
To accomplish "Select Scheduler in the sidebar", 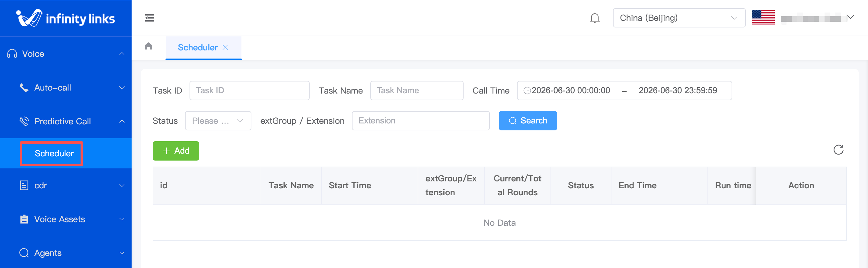I will (x=54, y=153).
